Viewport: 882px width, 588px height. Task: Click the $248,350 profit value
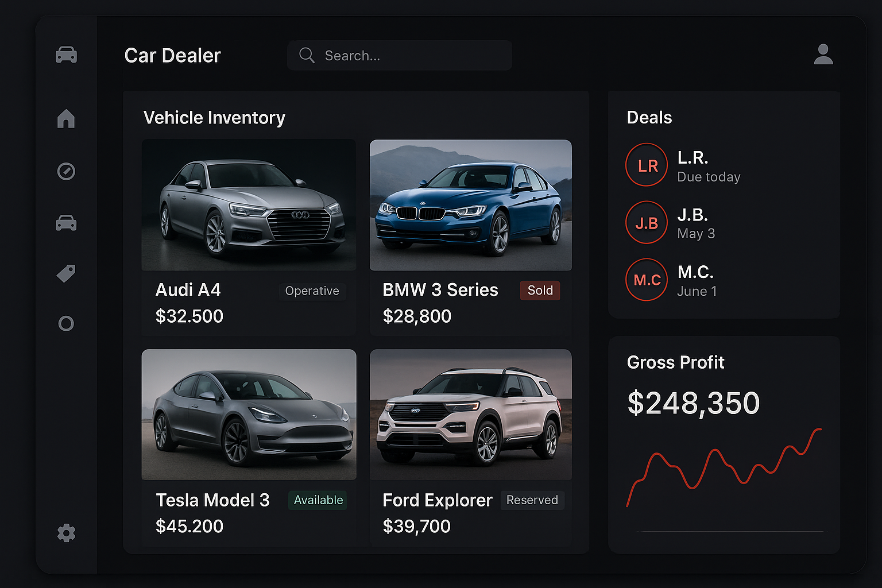click(694, 403)
